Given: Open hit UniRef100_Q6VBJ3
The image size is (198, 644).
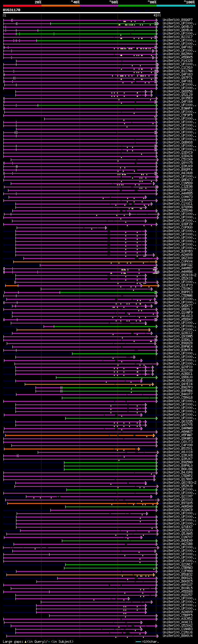Looking at the screenshot, I should (x=178, y=27).
